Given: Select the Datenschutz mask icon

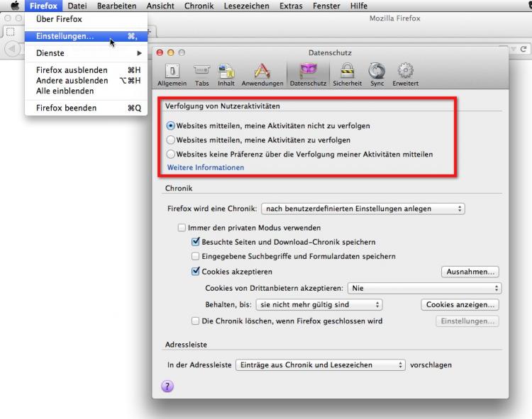Looking at the screenshot, I should (309, 74).
